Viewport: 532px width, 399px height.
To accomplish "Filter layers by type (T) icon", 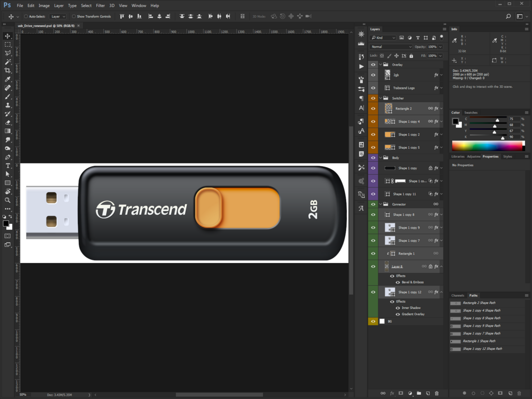I will (x=418, y=38).
